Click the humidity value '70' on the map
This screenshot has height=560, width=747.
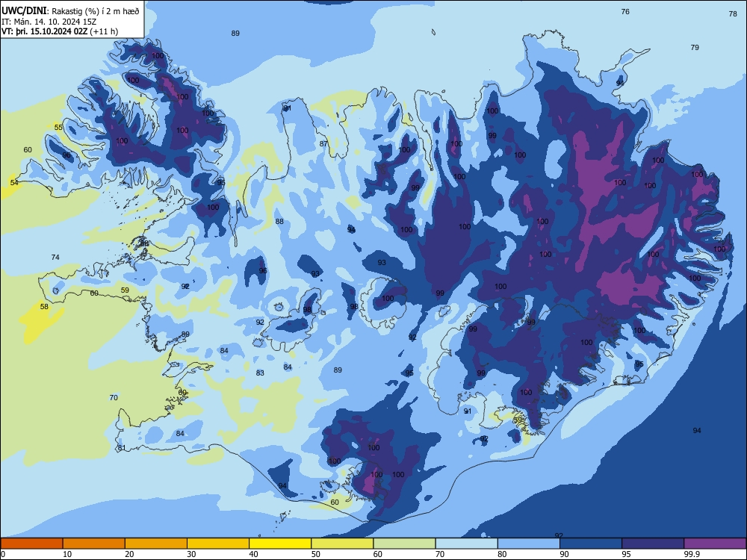point(114,397)
